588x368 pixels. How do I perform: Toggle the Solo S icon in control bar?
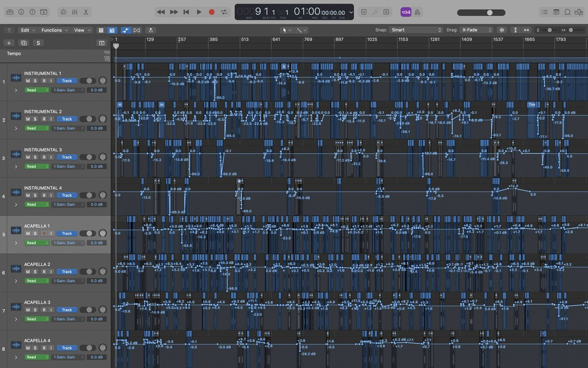[x=387, y=12]
